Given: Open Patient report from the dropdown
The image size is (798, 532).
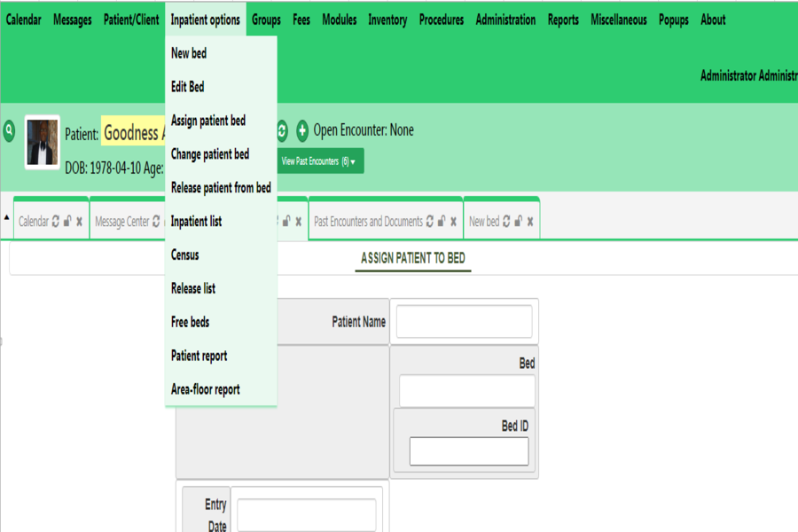Looking at the screenshot, I should pyautogui.click(x=221, y=356).
